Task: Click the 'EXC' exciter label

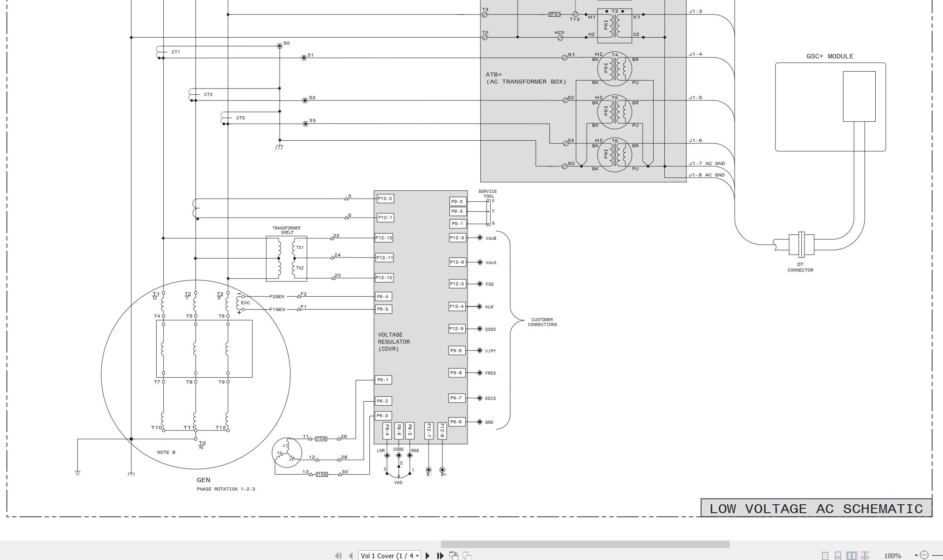Action: click(x=245, y=303)
